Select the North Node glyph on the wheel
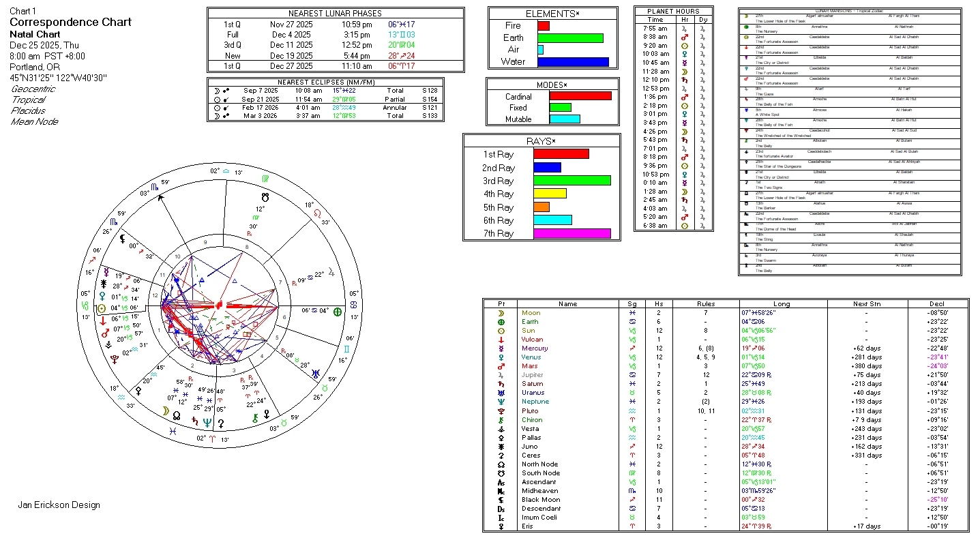Image resolution: width=980 pixels, height=538 pixels. point(177,415)
